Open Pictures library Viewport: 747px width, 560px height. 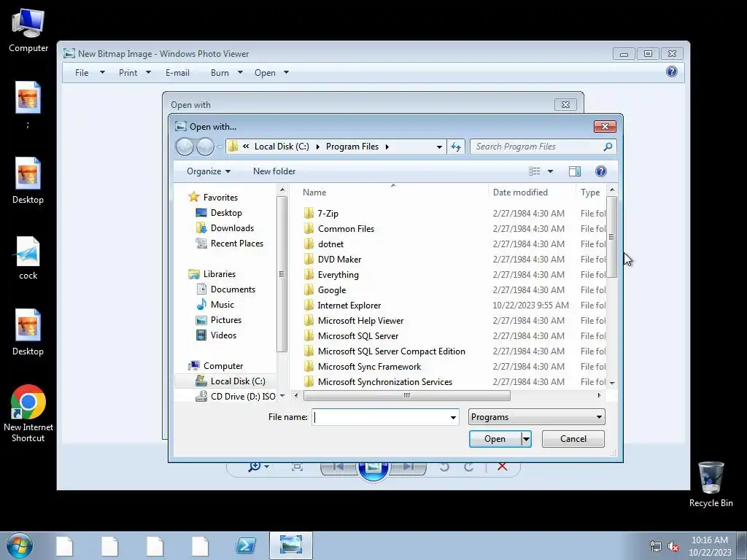[226, 320]
